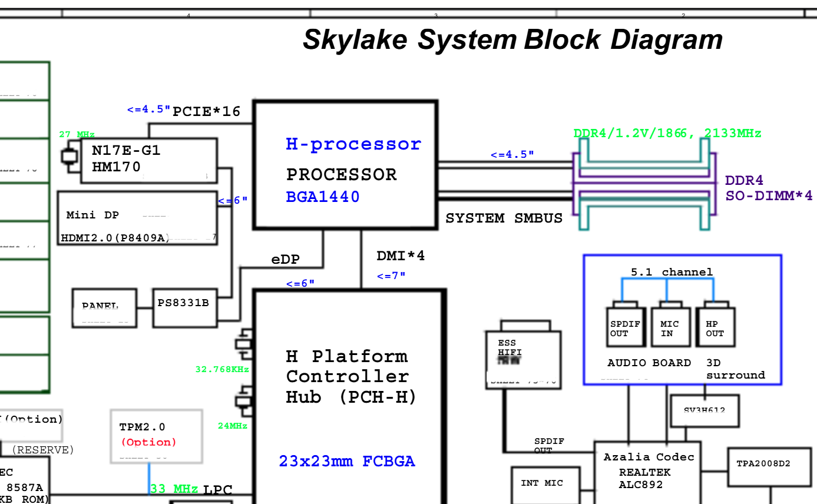Screen dimensions: 817x504
Task: Click the Skylake System Block Diagram title
Action: 512,40
